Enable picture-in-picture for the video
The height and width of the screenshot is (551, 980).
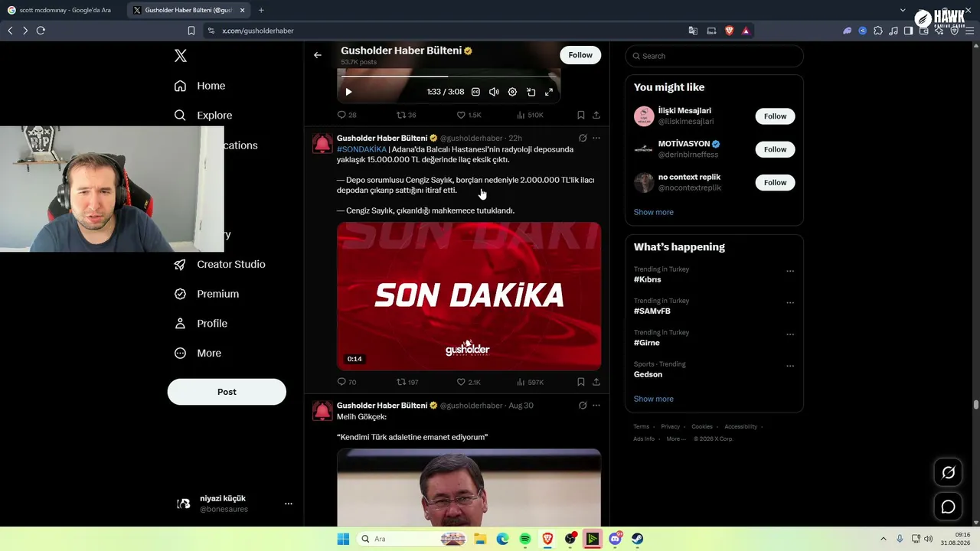[531, 92]
